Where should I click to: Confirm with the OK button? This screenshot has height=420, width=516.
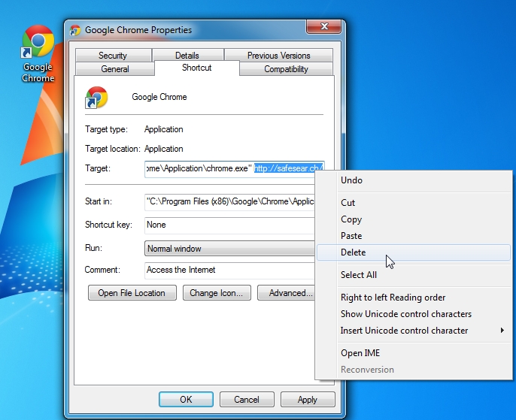(186, 399)
